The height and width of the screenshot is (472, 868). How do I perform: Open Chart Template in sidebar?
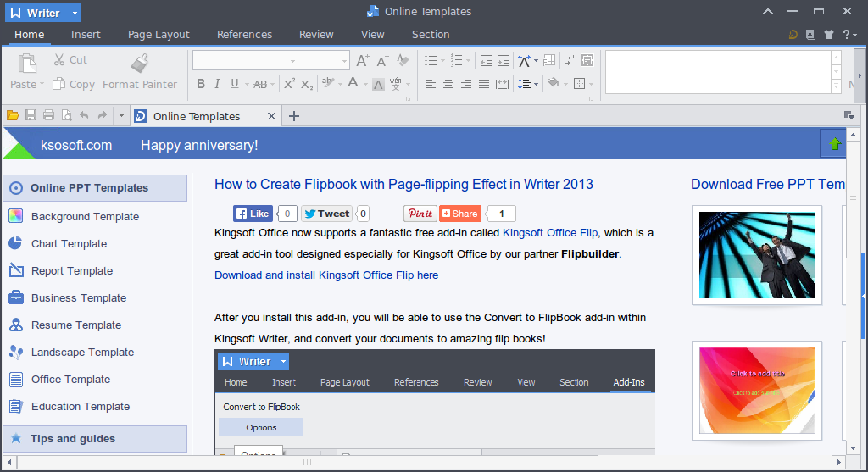pos(70,243)
